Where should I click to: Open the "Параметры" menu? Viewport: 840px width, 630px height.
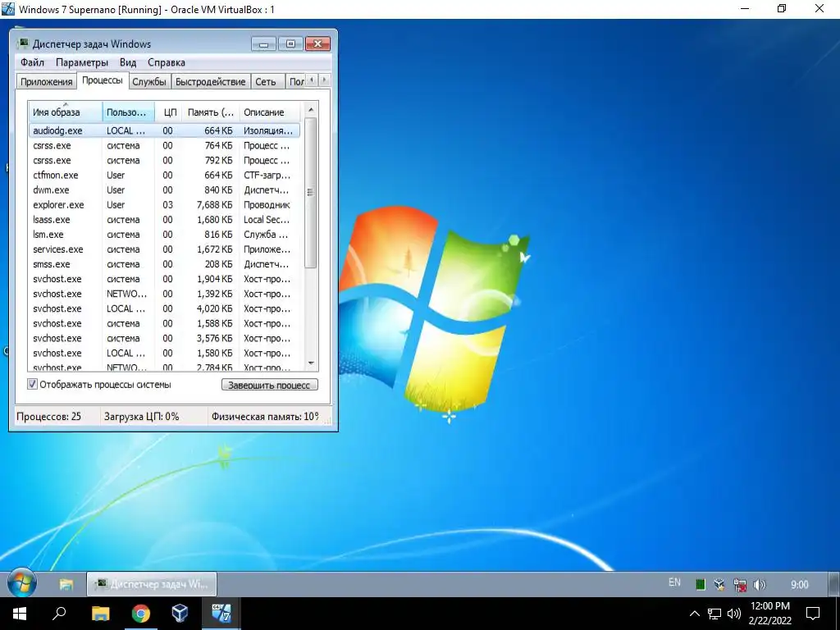(82, 62)
